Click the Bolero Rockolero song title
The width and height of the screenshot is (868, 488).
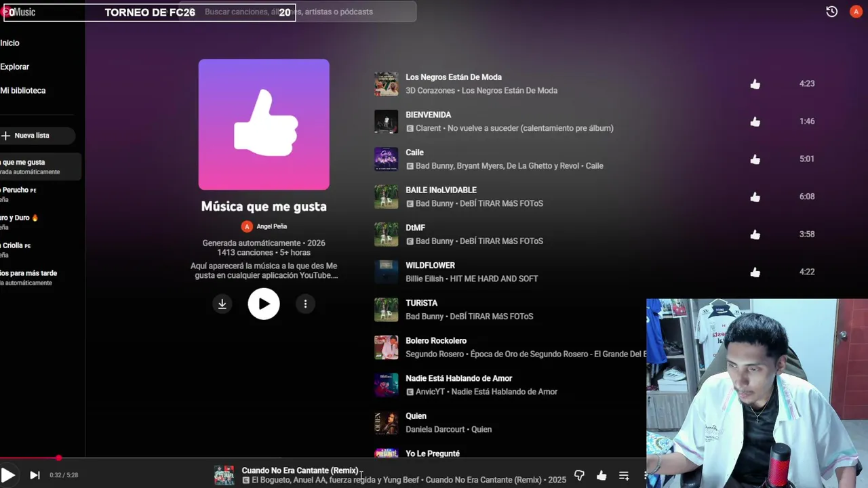point(436,341)
